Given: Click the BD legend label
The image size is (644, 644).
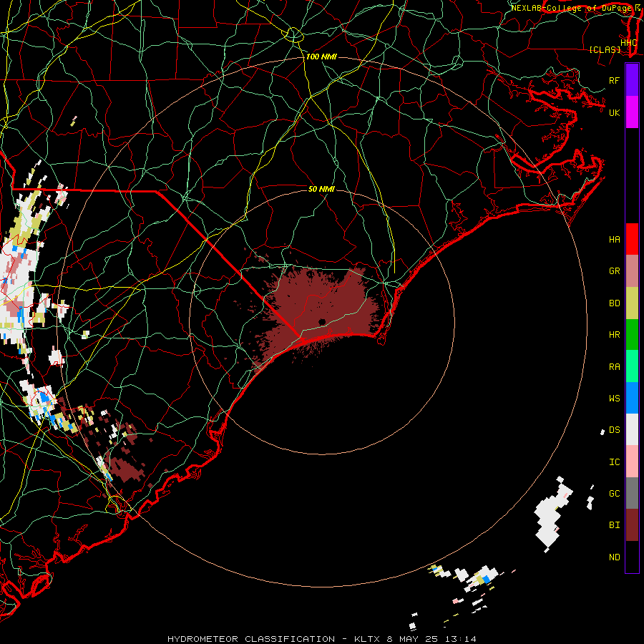Looking at the screenshot, I should point(615,303).
